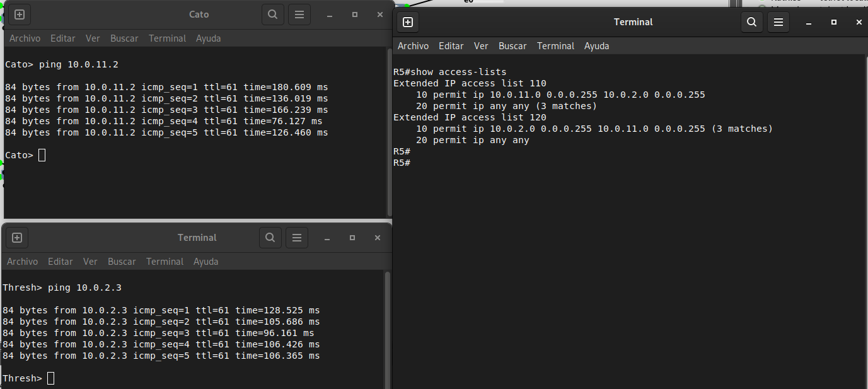The width and height of the screenshot is (868, 389).
Task: Click the Cato reply with time=76.127 ms
Action: pyautogui.click(x=164, y=121)
